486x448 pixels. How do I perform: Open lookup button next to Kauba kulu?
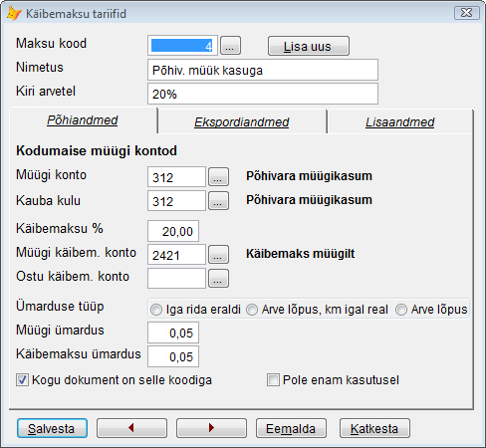(x=218, y=201)
